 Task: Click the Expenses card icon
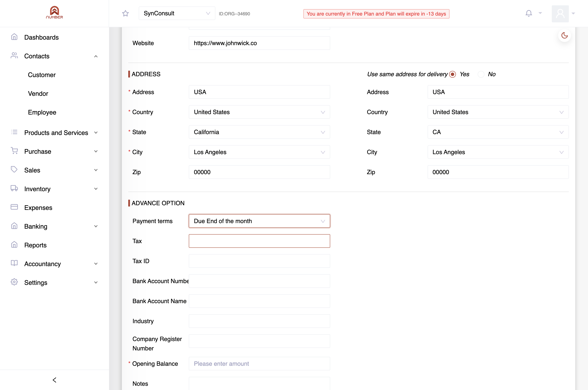click(14, 207)
